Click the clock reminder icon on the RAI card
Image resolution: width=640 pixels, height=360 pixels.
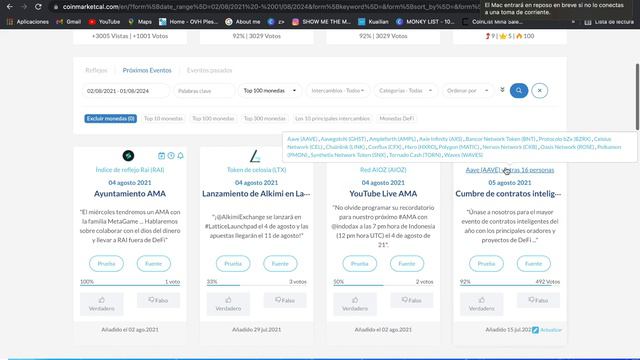(x=171, y=156)
